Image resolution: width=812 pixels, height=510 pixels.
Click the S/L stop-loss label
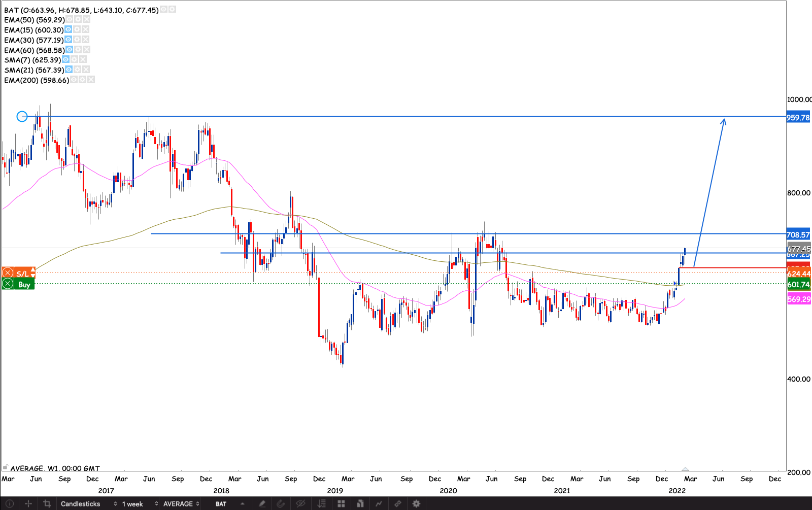[x=23, y=274]
